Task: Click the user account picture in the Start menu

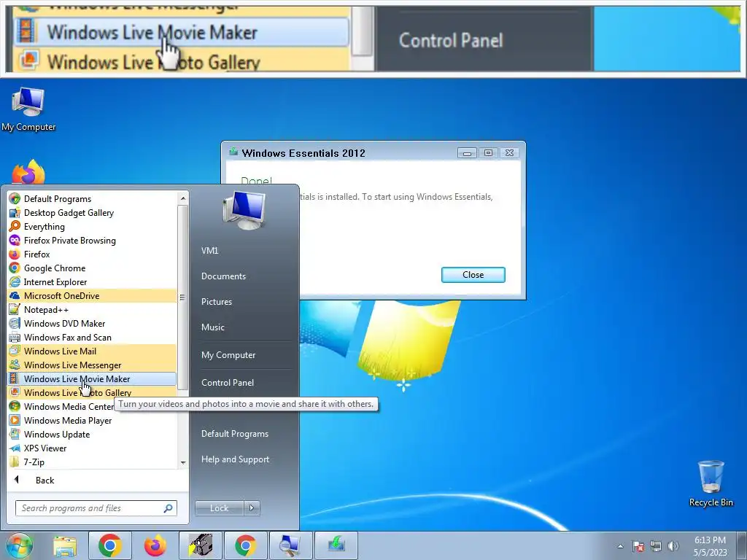Action: [x=244, y=210]
